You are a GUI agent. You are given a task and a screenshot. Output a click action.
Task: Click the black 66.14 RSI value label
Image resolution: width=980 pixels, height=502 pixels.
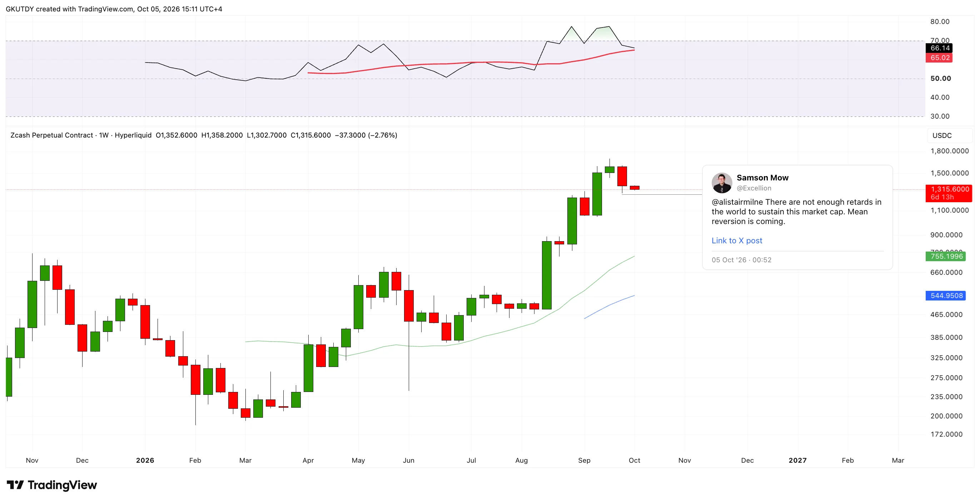coord(939,48)
